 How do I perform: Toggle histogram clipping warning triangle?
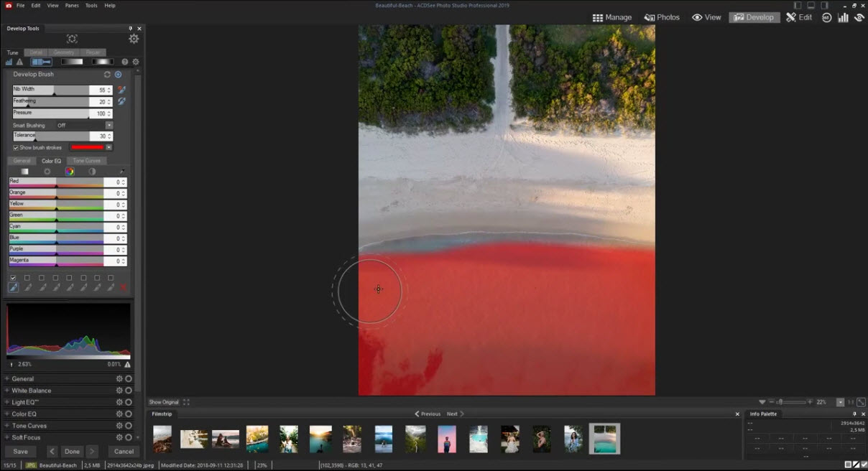coord(127,364)
